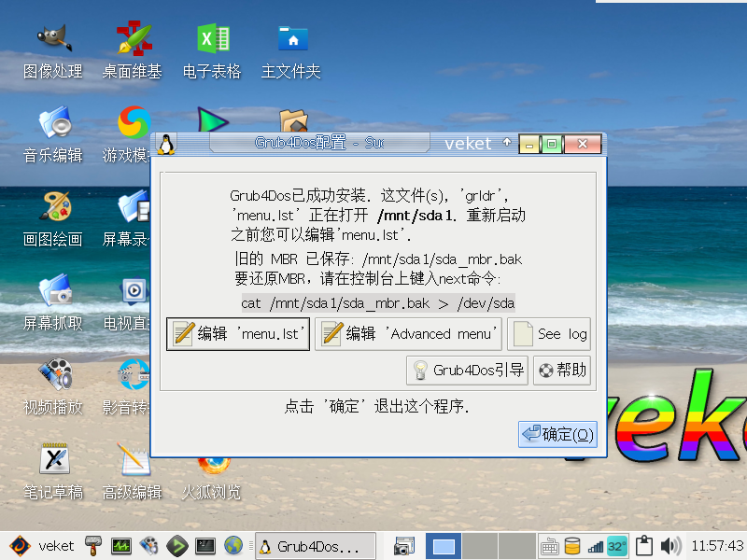
Task: Open terminal icon in taskbar
Action: [205, 546]
